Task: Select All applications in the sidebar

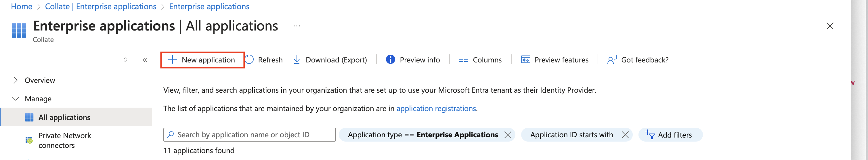Action: 64,117
